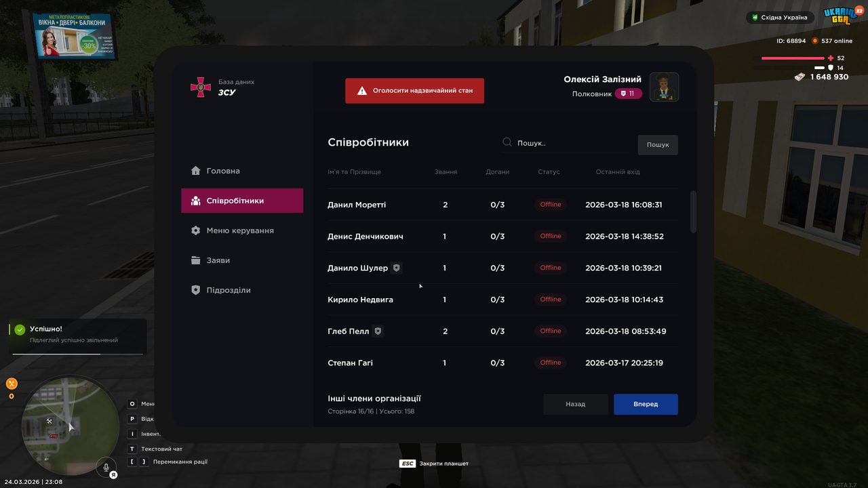Click the folder icon beside Заяви

point(195,260)
